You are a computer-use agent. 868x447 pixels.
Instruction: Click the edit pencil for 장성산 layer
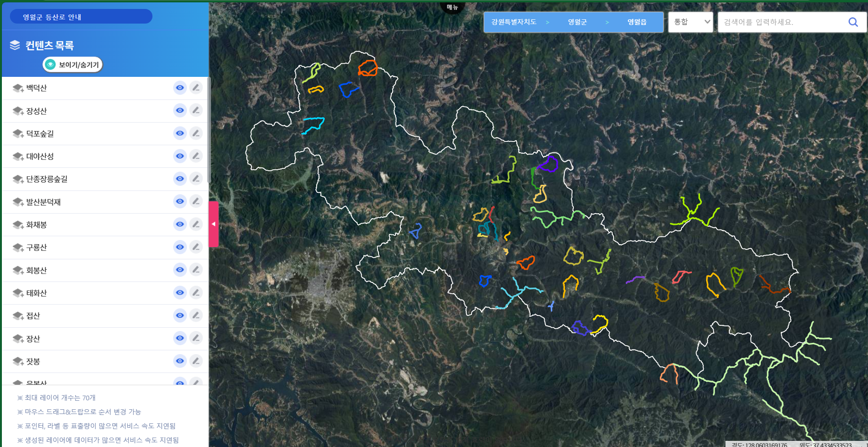(196, 110)
